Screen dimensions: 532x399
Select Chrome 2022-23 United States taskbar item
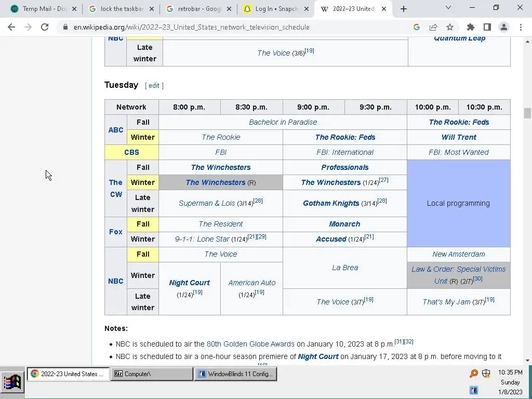[x=68, y=374]
